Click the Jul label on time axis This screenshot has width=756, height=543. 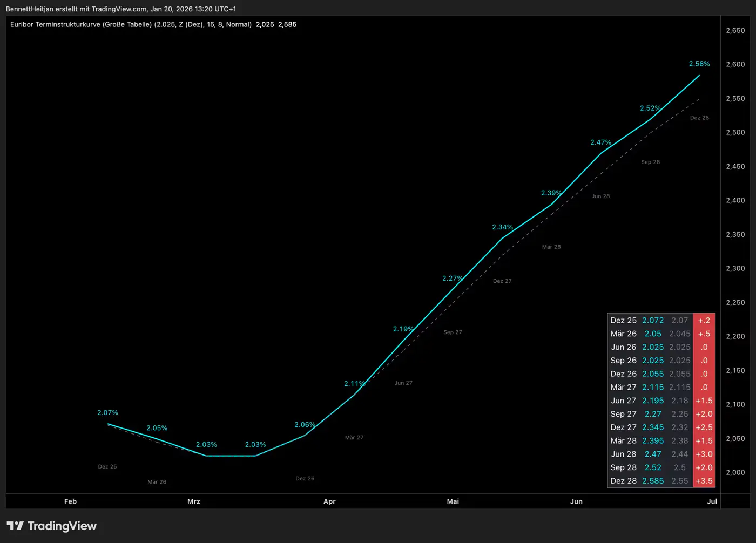pyautogui.click(x=712, y=501)
